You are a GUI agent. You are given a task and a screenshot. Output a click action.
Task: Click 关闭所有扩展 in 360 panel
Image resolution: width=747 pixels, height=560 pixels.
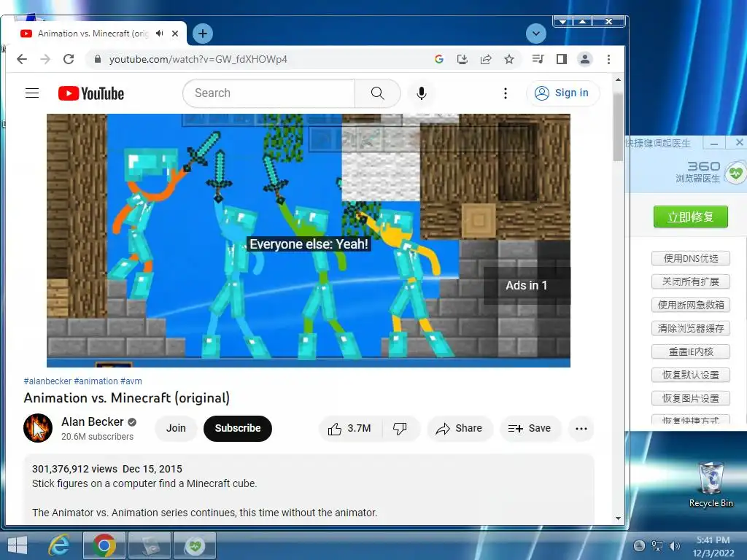(690, 281)
